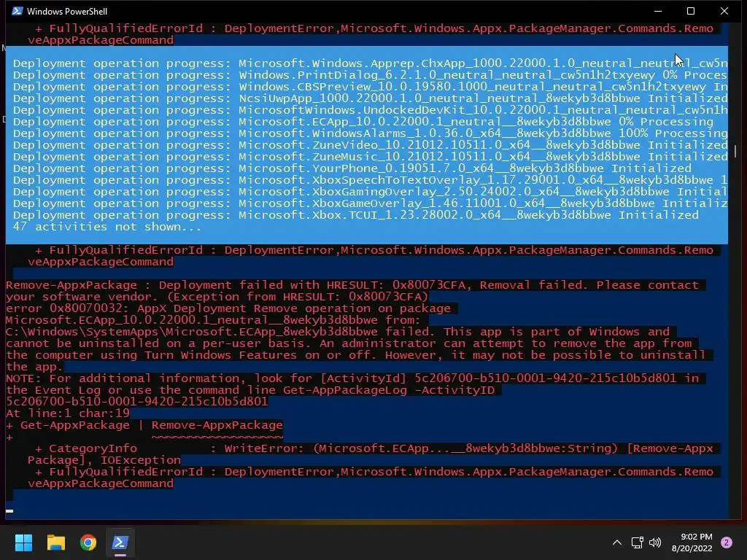747x560 pixels.
Task: Click the blinking cursor prompt line
Action: tap(9, 510)
